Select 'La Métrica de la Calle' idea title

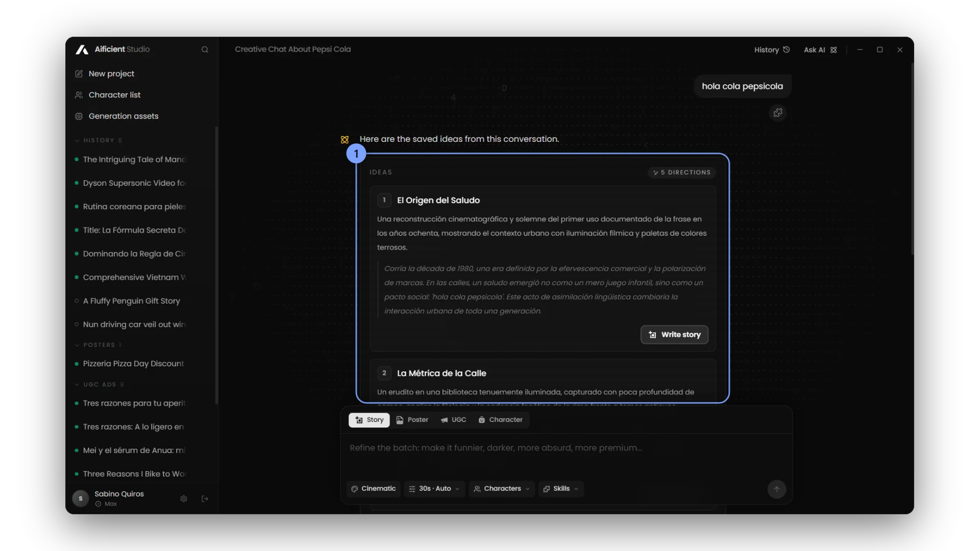(x=442, y=373)
